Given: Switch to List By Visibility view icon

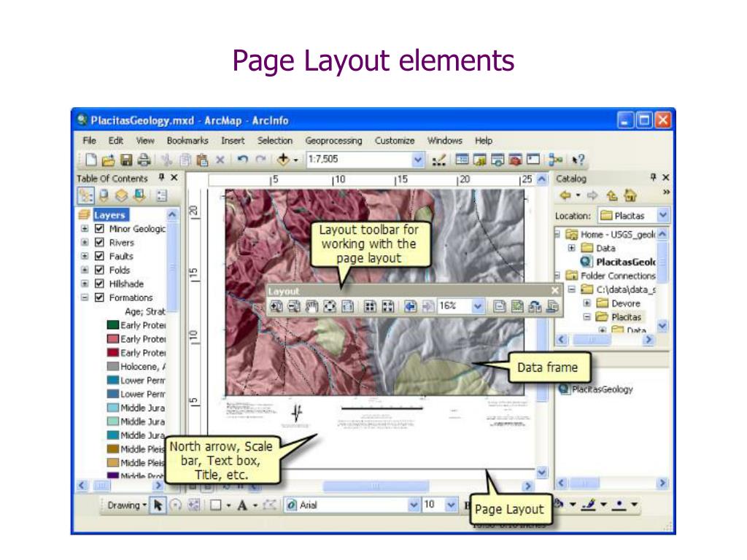Looking at the screenshot, I should (x=122, y=195).
